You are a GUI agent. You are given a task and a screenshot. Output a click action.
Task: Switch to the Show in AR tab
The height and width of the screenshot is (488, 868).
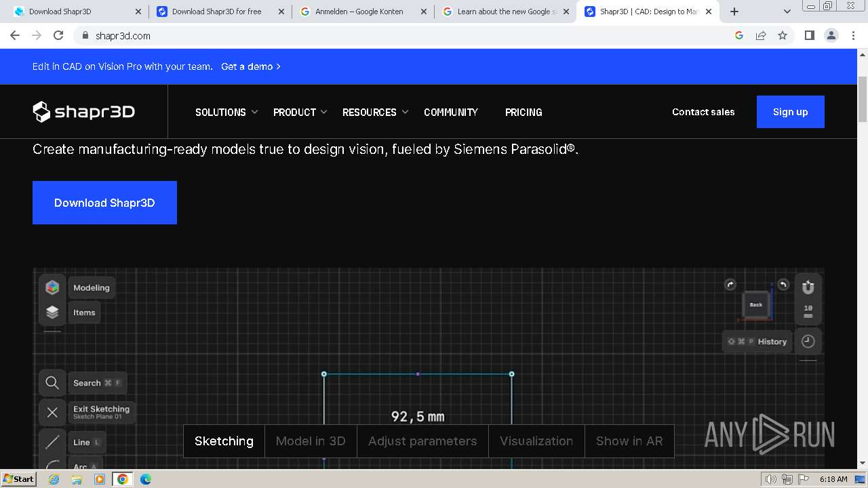click(629, 441)
